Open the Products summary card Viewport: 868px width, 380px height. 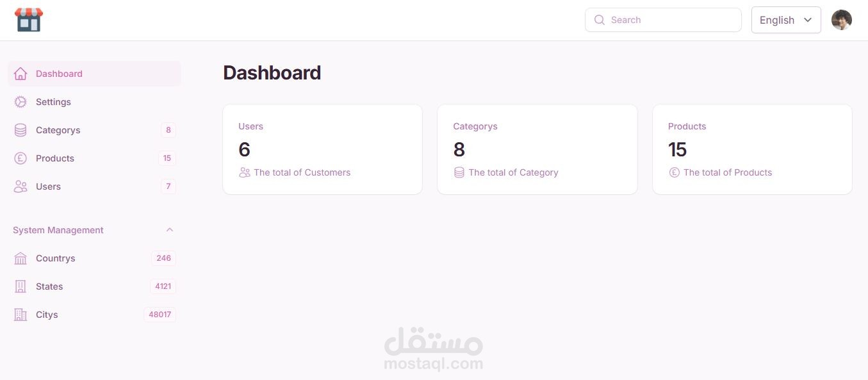752,149
